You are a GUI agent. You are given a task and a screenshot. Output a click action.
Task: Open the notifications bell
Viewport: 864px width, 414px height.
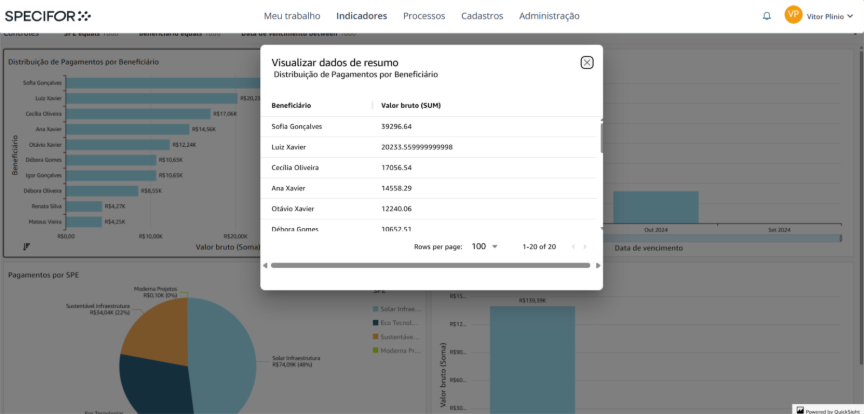[766, 16]
